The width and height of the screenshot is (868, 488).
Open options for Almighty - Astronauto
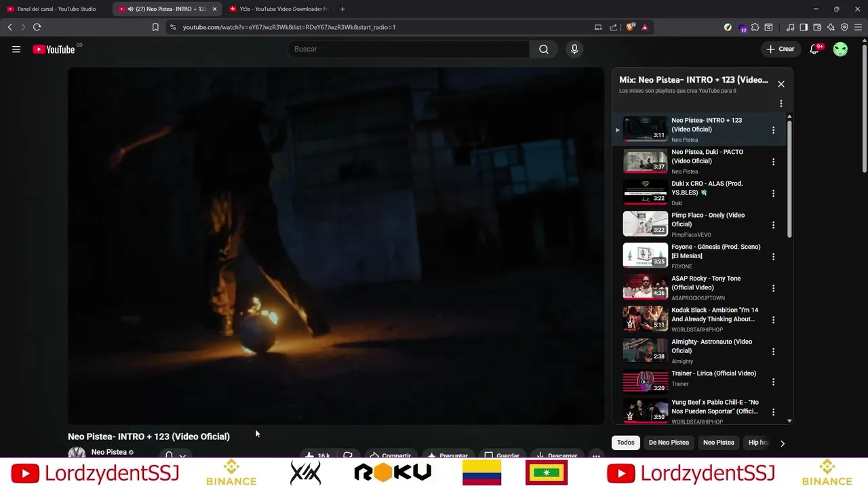[773, 351]
